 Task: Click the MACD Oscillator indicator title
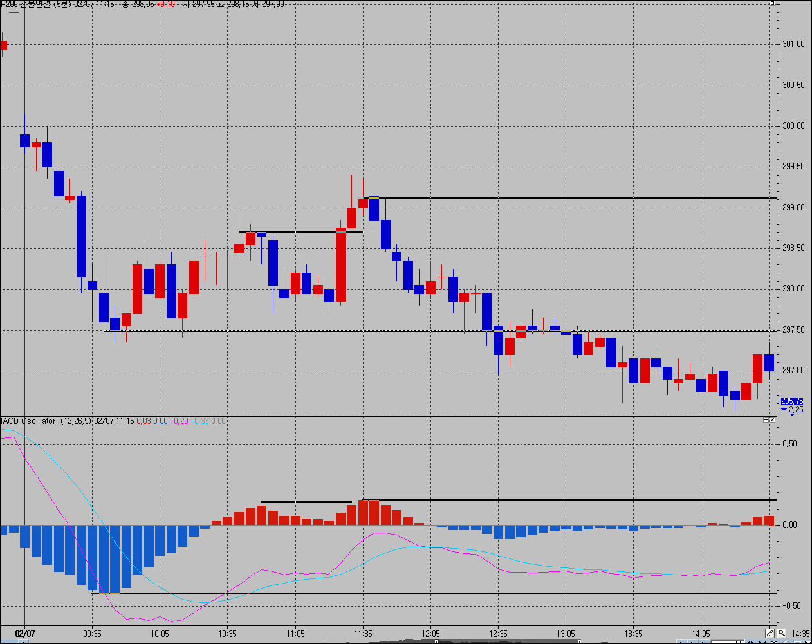(28, 421)
